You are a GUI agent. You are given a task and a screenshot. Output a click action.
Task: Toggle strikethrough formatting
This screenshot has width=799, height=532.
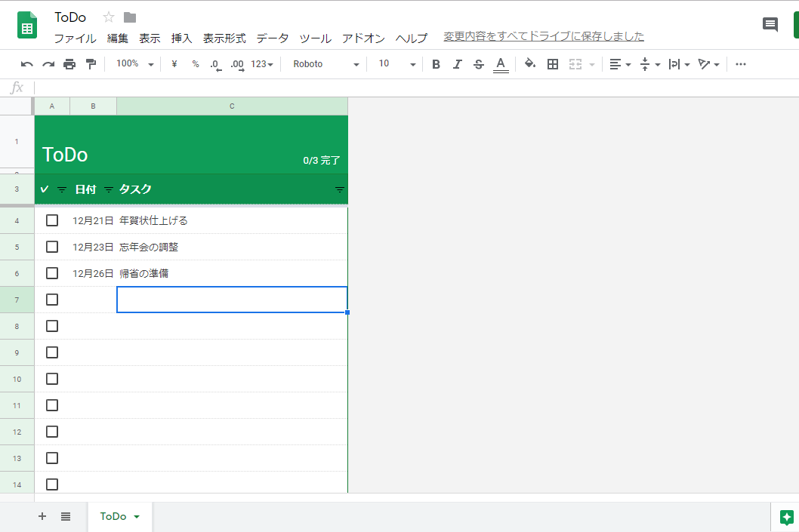click(479, 64)
